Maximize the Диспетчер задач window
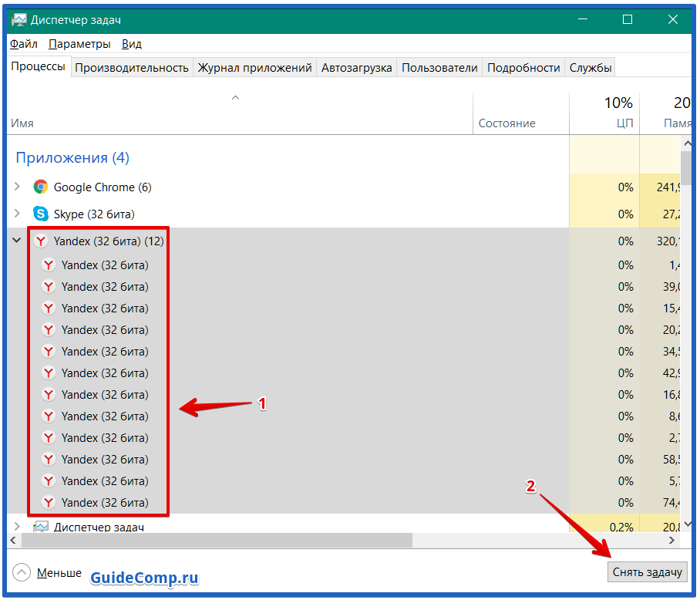Screen dimensions: 700x600 (628, 19)
